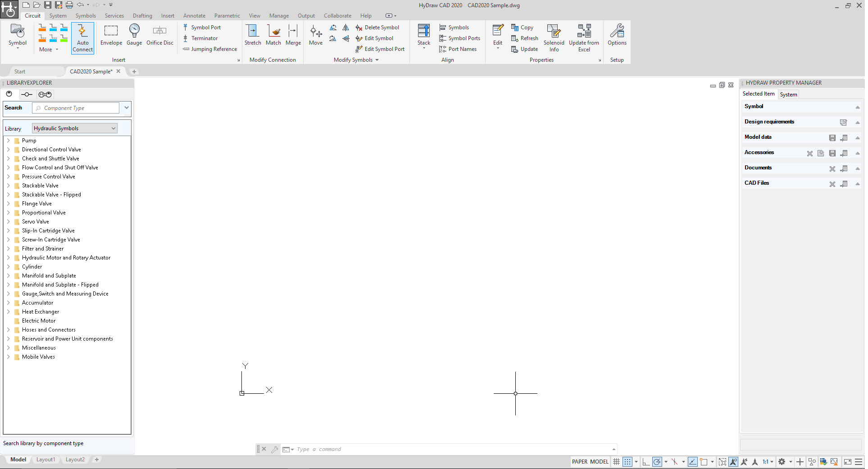Choose the Match connection tool
Viewport: 868px width, 469px height.
click(x=273, y=35)
